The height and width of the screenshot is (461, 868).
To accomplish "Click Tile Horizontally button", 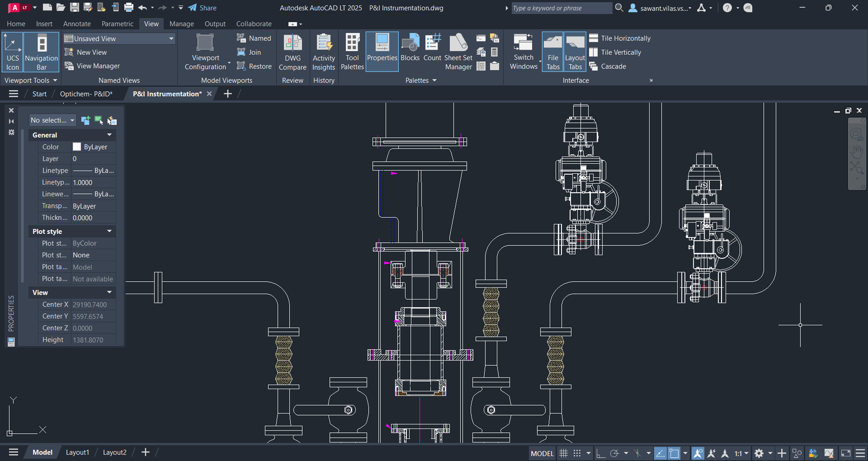I will pyautogui.click(x=620, y=39).
